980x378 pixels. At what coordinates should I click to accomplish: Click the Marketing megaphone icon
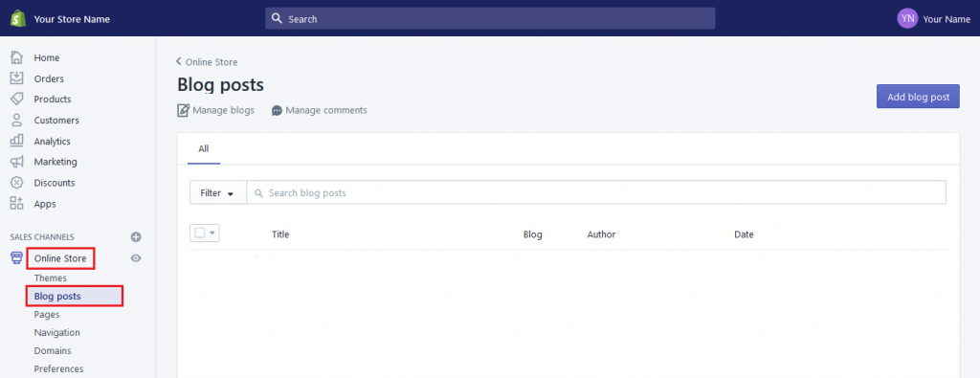[17, 162]
